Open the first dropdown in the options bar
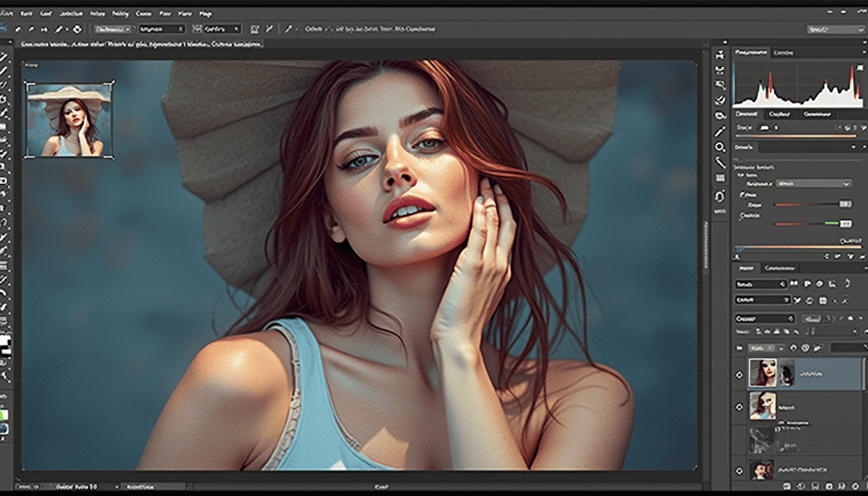Screen dimensions: 868x496 tap(113, 29)
